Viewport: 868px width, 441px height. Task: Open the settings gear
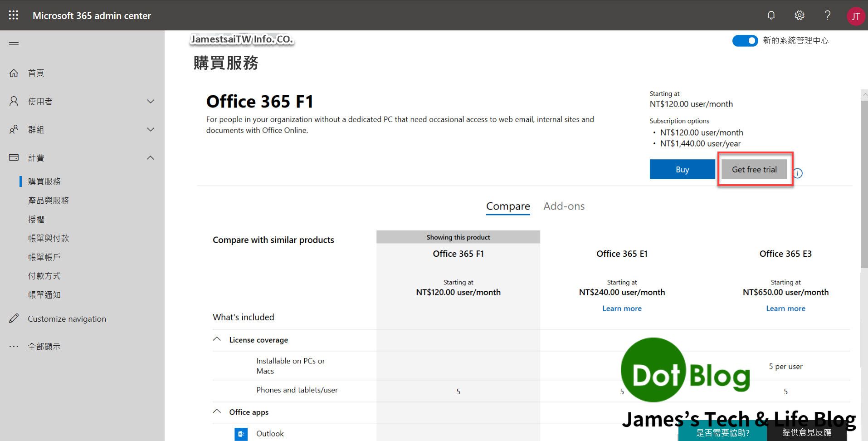click(800, 15)
